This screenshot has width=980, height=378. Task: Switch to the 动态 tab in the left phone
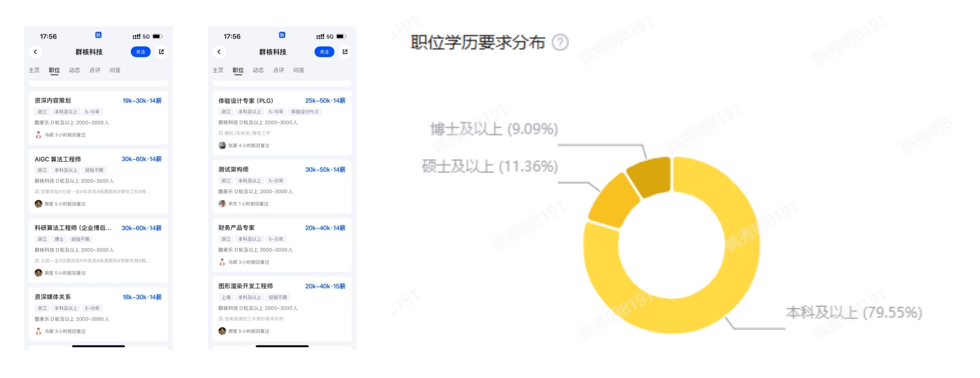pos(74,70)
